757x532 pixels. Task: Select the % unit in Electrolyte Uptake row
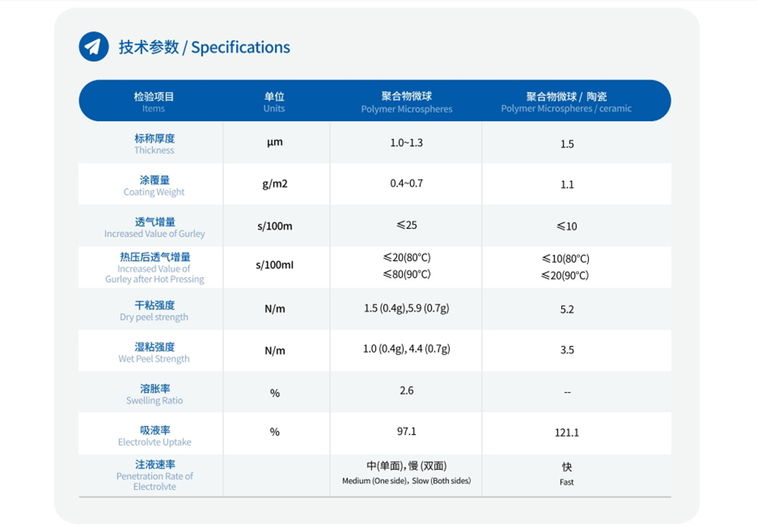[x=275, y=432]
